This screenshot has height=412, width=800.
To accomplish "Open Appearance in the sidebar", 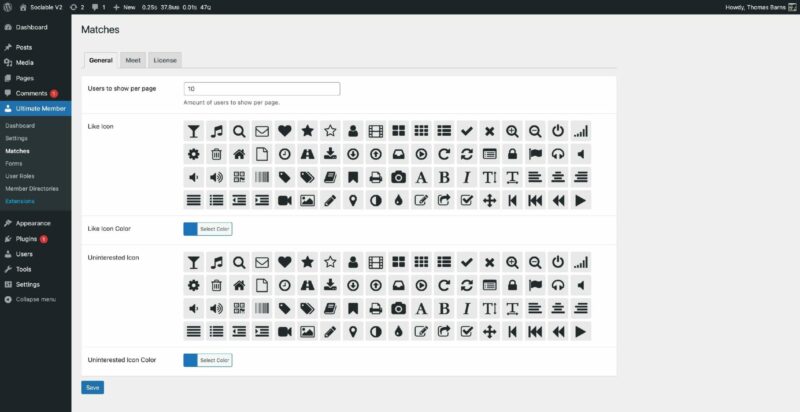I will tap(36, 223).
